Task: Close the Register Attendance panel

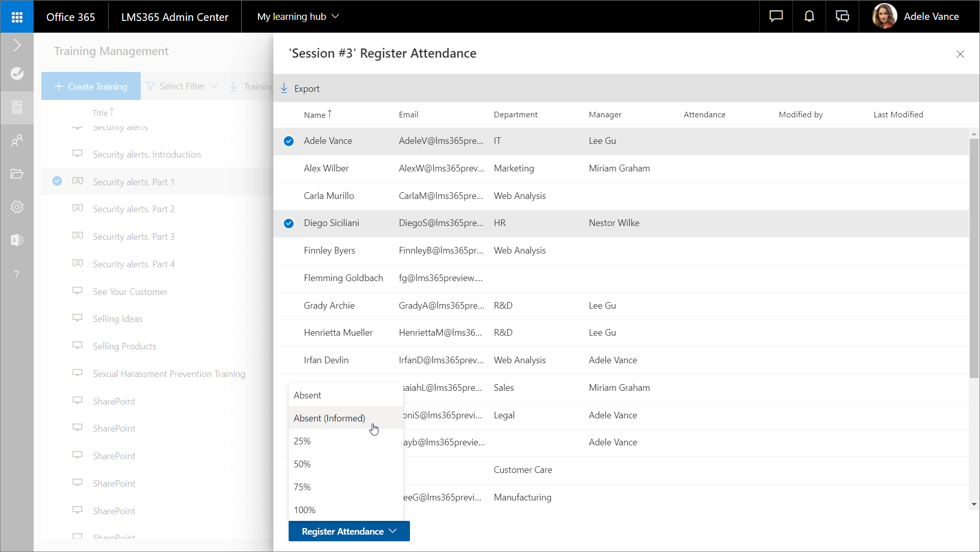Action: (x=960, y=54)
